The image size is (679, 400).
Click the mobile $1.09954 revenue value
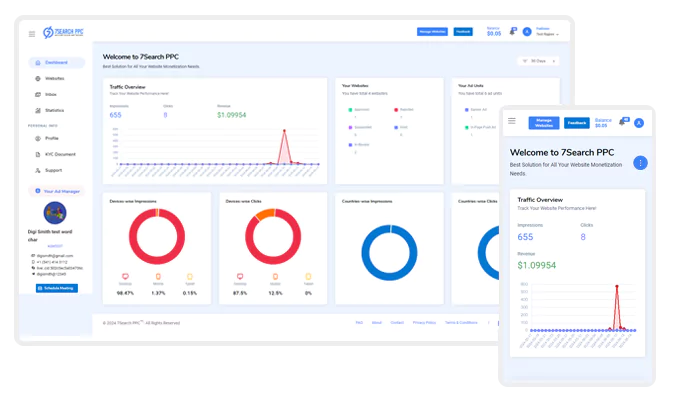point(537,265)
